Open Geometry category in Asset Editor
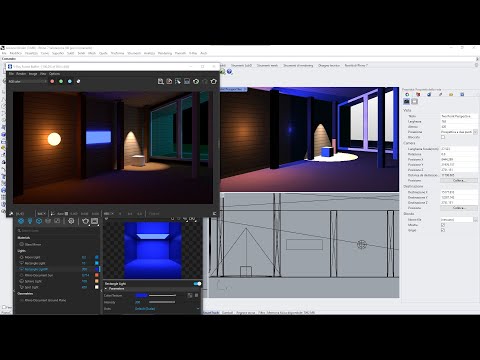This screenshot has width=480, height=360. click(39, 221)
